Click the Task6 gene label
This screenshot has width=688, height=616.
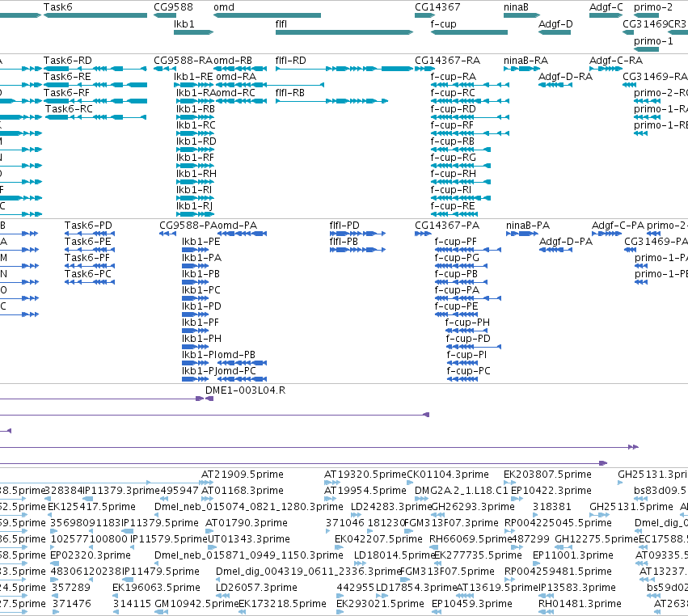point(58,7)
